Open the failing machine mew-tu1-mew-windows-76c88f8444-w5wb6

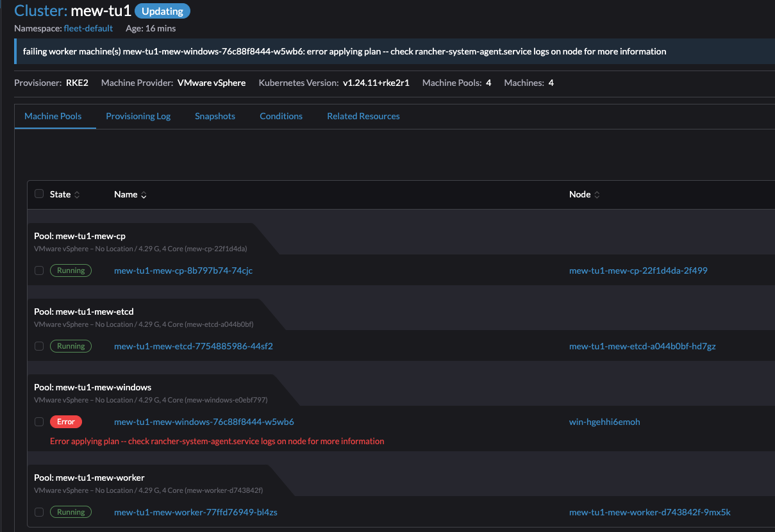(x=203, y=422)
